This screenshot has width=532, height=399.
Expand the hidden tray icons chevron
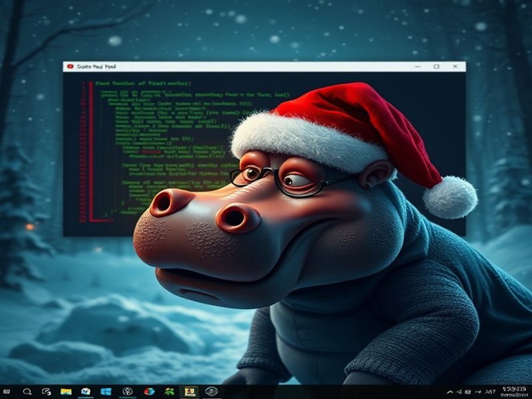pyautogui.click(x=450, y=392)
